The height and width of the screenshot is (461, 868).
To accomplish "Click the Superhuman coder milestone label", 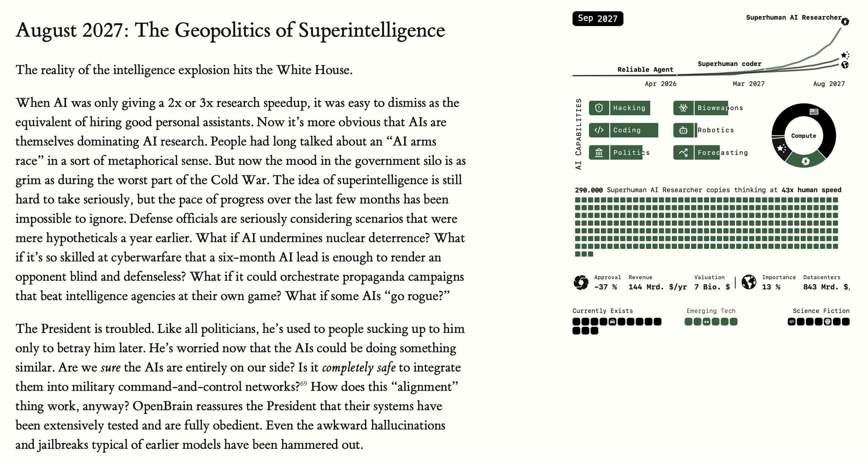I will tap(729, 64).
